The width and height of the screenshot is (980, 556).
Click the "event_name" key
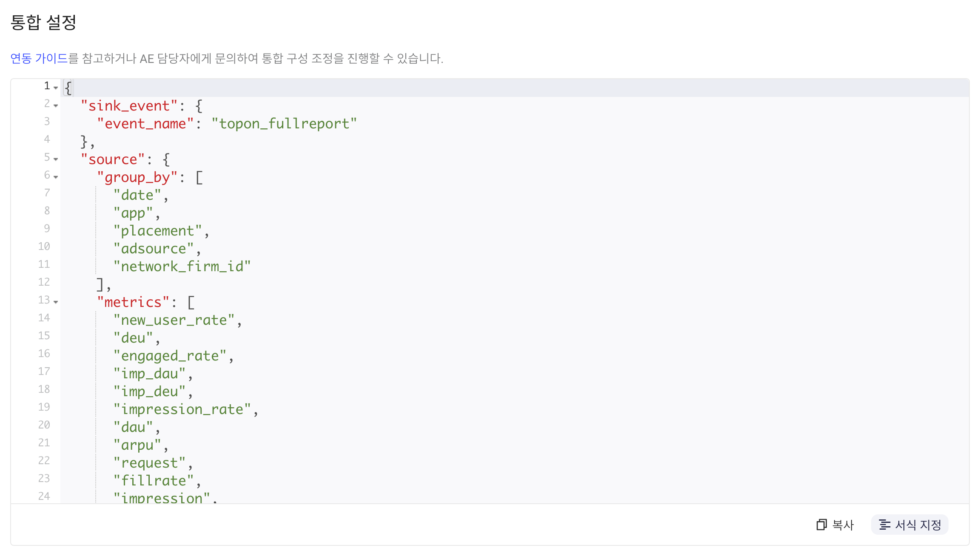[145, 124]
